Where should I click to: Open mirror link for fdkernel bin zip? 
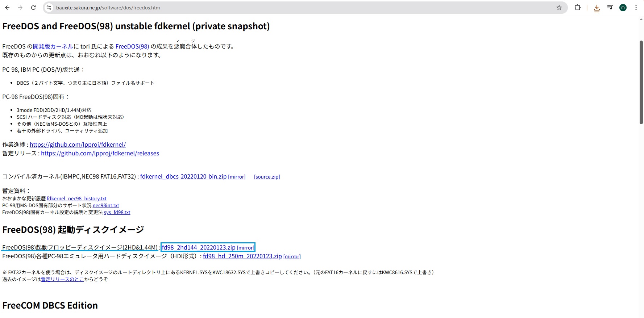pos(237,177)
